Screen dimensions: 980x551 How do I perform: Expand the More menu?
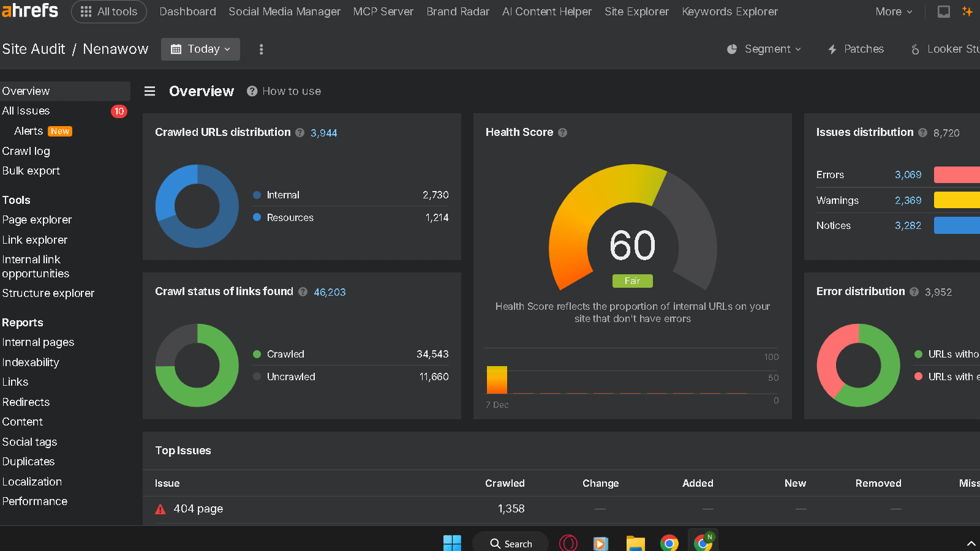(x=894, y=12)
